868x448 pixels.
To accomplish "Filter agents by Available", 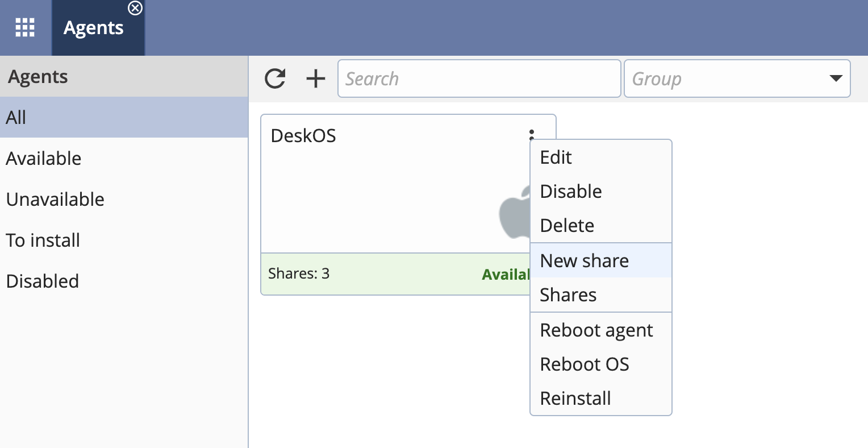I will [x=43, y=159].
